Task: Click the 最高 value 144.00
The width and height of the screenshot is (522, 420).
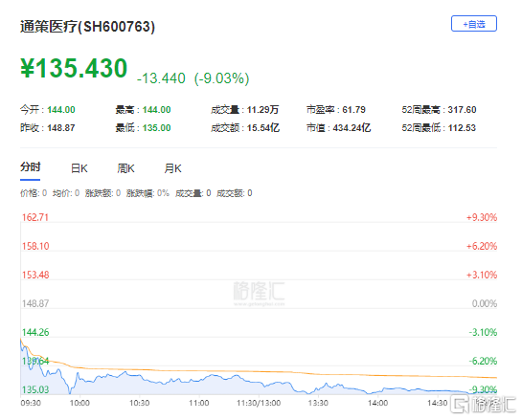Action: click(156, 110)
